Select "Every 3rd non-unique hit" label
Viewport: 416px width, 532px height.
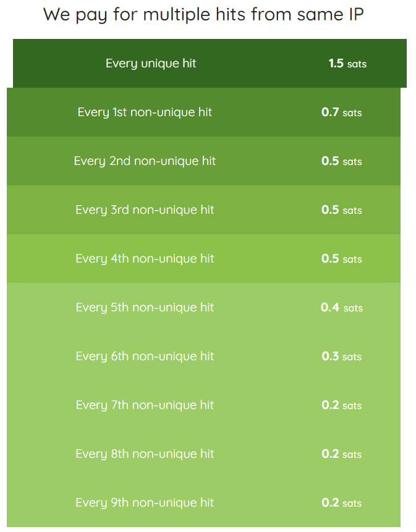[145, 209]
